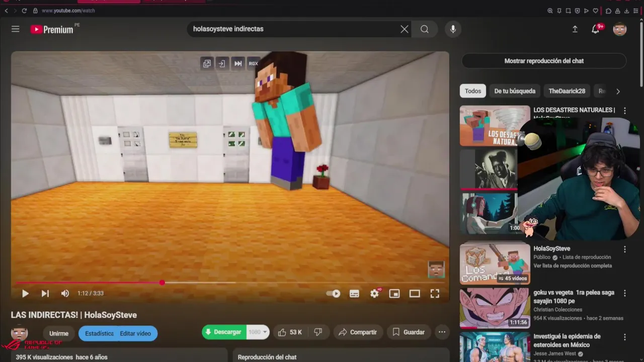644x362 pixels.
Task: Open the browser extensions puzzle icon
Action: coord(608,11)
